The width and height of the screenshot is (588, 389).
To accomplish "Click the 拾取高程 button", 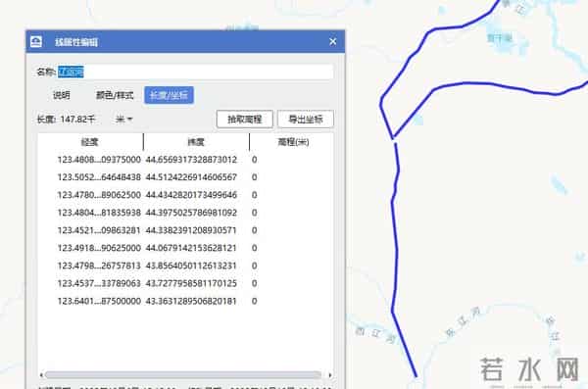I will tap(244, 120).
